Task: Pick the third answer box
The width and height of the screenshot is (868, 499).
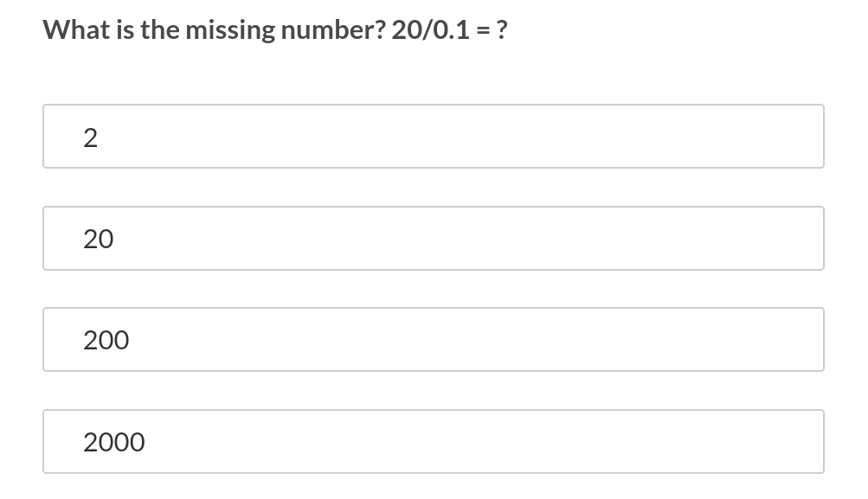Action: [433, 340]
